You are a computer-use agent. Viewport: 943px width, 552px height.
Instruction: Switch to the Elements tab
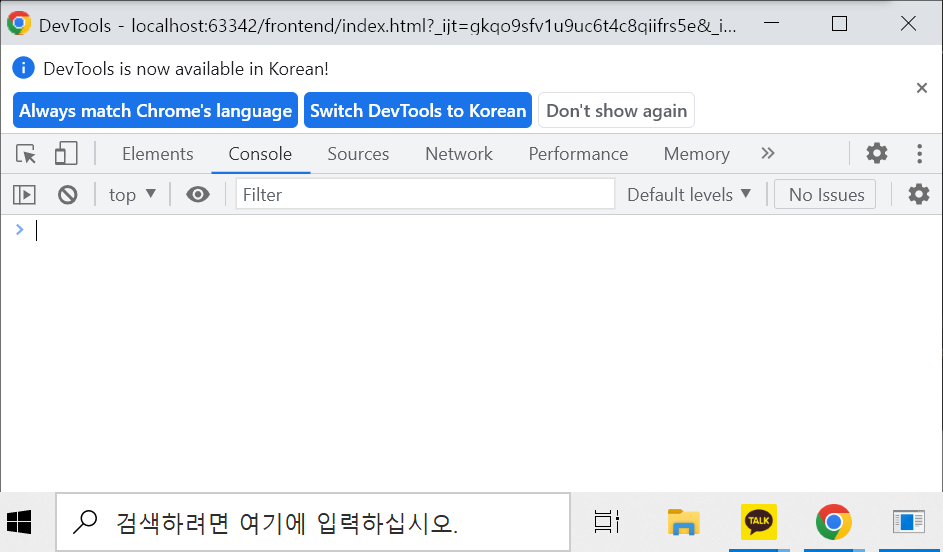(x=158, y=154)
